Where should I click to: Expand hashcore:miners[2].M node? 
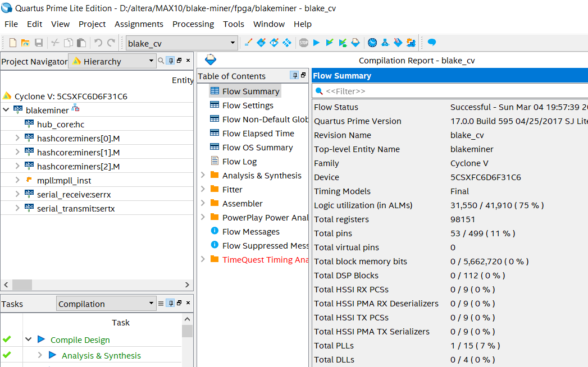pyautogui.click(x=17, y=166)
